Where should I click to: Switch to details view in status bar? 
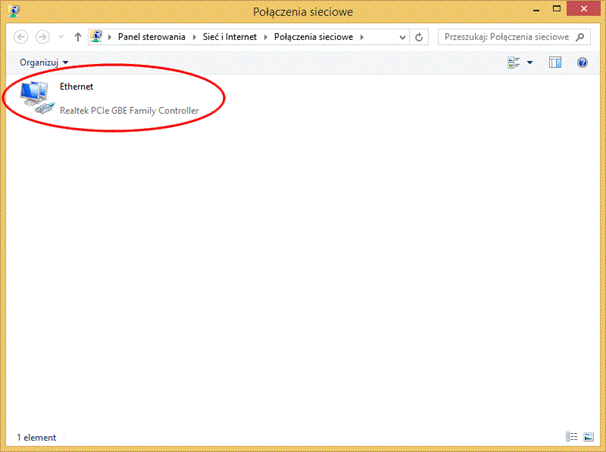[572, 437]
